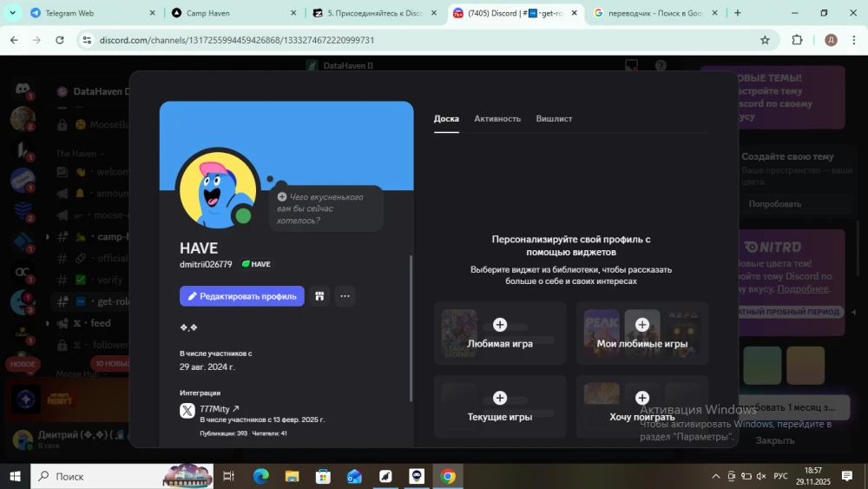
Task: Open the three-dots more options button in profile
Action: pos(345,296)
